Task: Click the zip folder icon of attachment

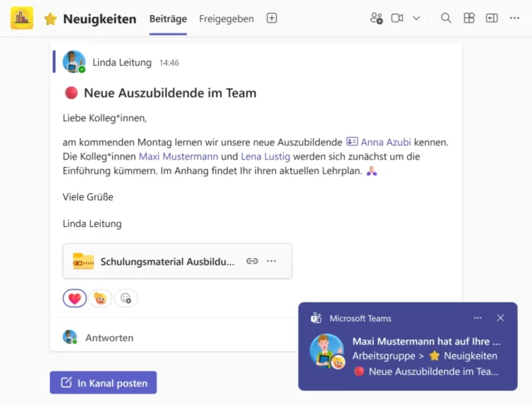Action: coord(83,261)
